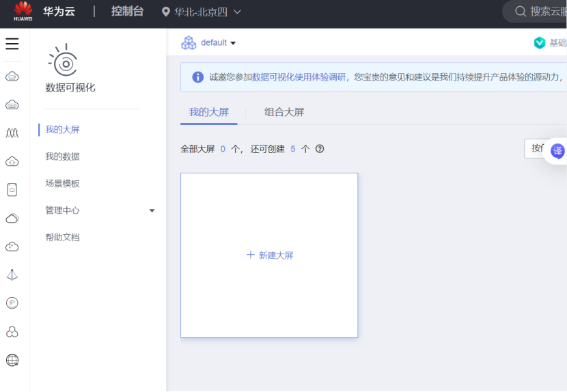The image size is (567, 392).
Task: Click 新建大屏 to create a screen
Action: 269,255
